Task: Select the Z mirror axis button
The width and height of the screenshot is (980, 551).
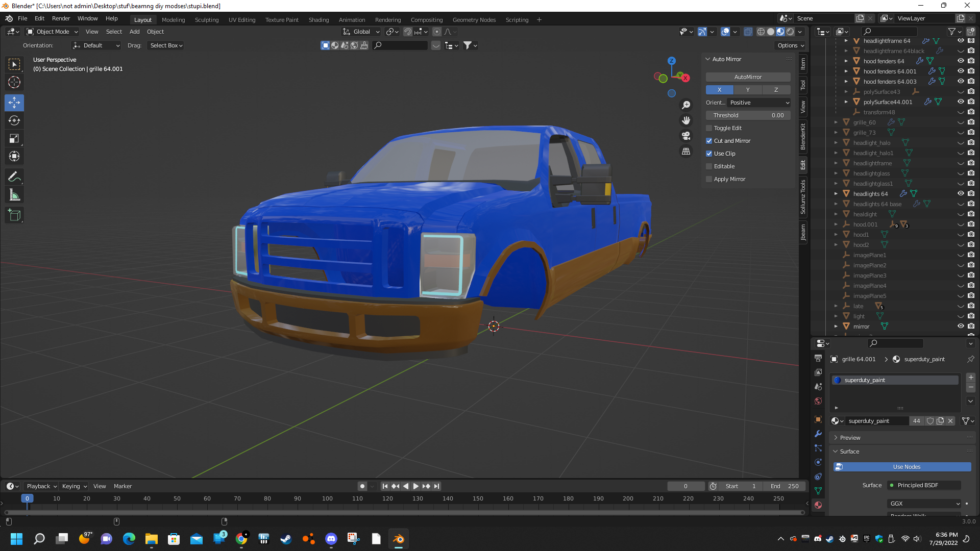Action: (x=776, y=90)
